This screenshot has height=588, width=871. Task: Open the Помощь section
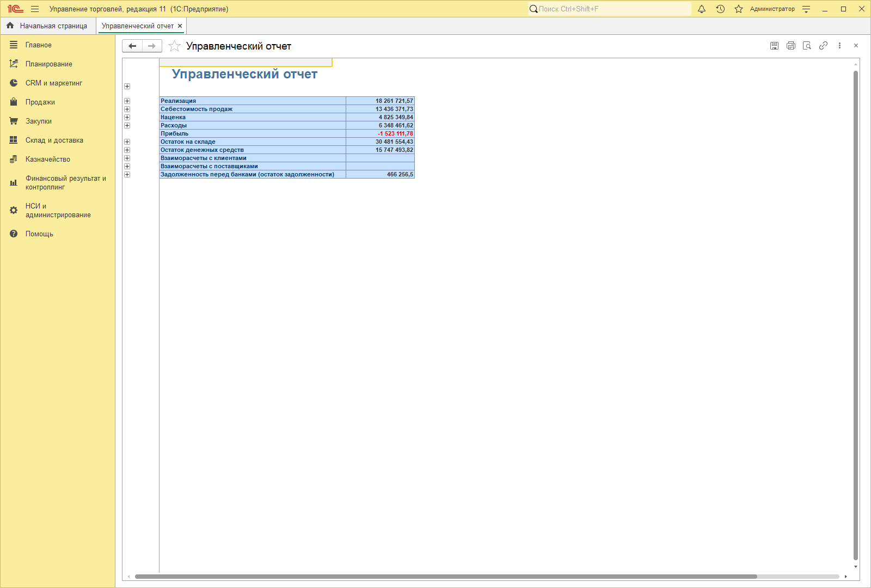click(x=58, y=234)
